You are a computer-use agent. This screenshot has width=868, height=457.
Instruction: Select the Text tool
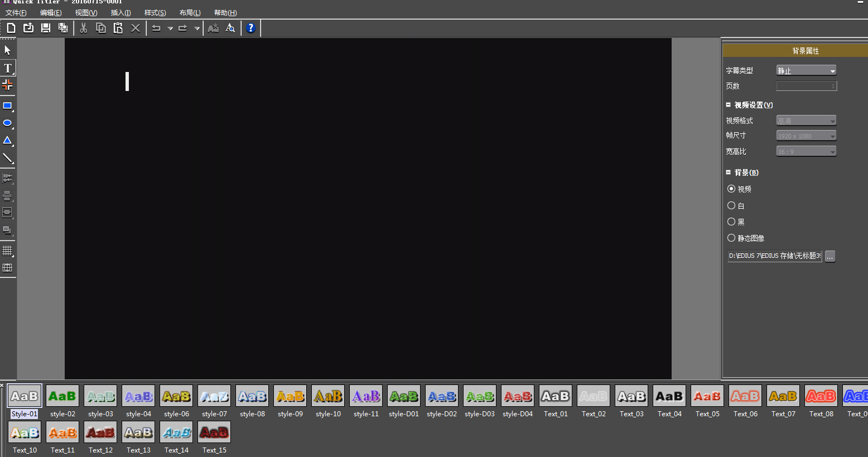[8, 68]
